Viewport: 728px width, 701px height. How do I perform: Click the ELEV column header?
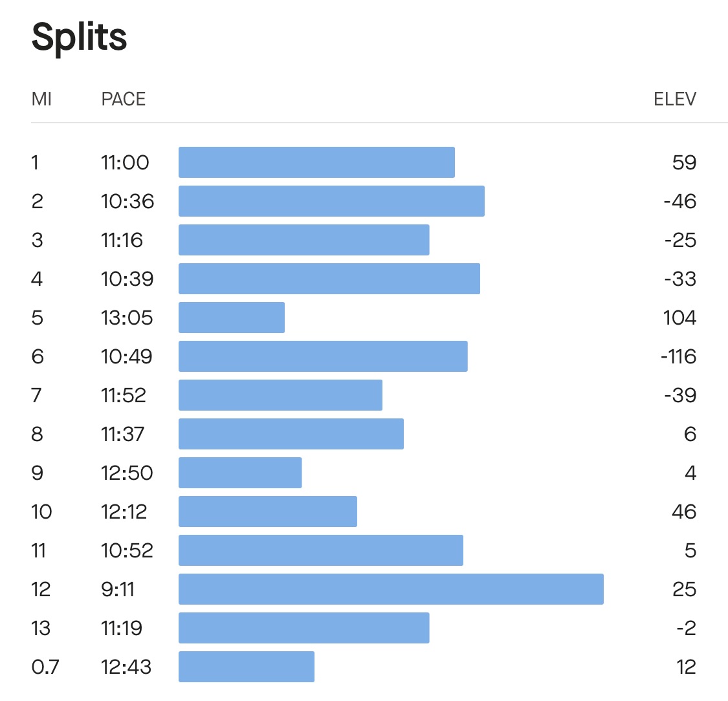click(674, 99)
